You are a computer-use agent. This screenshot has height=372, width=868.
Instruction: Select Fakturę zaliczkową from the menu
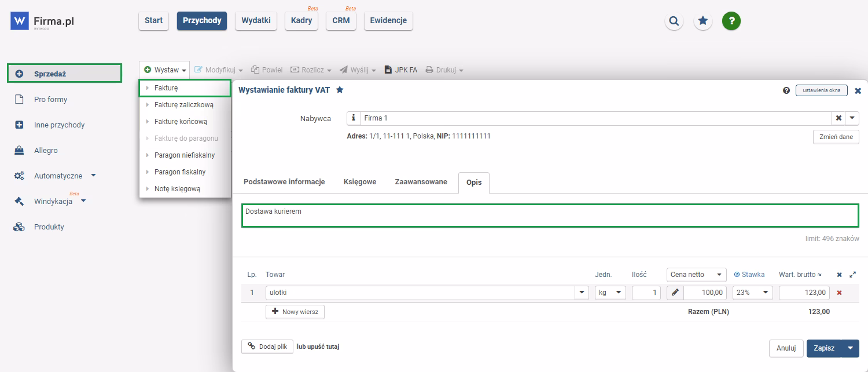[x=184, y=105]
